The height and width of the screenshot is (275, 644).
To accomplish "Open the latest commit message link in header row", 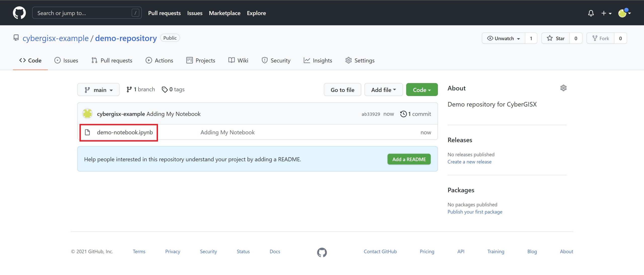I will pos(174,114).
